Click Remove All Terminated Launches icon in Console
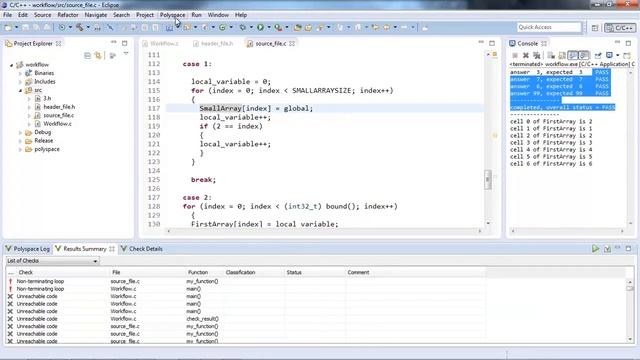 (x=537, y=56)
